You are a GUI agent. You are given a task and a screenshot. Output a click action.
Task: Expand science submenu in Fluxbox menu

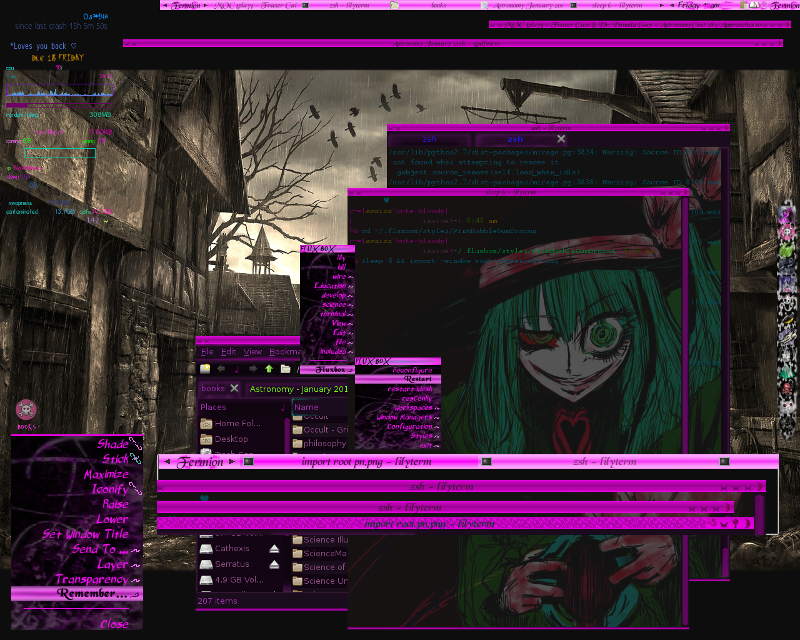(x=328, y=305)
